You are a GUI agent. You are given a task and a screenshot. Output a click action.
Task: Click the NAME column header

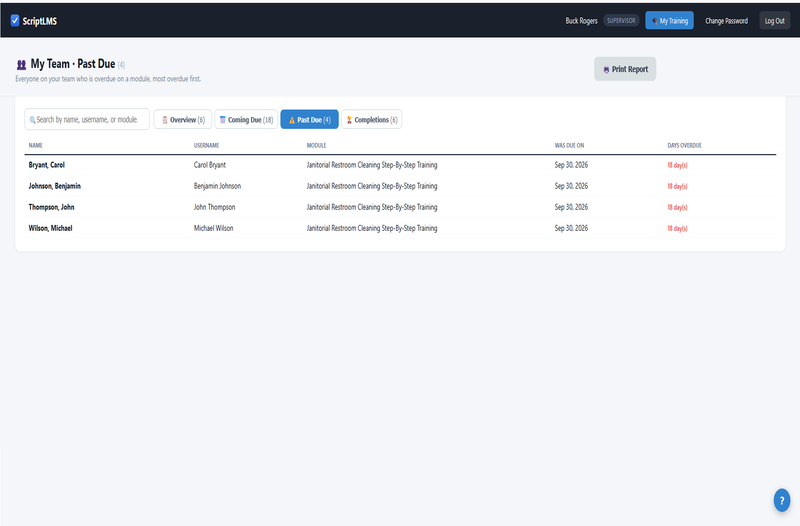coord(36,145)
